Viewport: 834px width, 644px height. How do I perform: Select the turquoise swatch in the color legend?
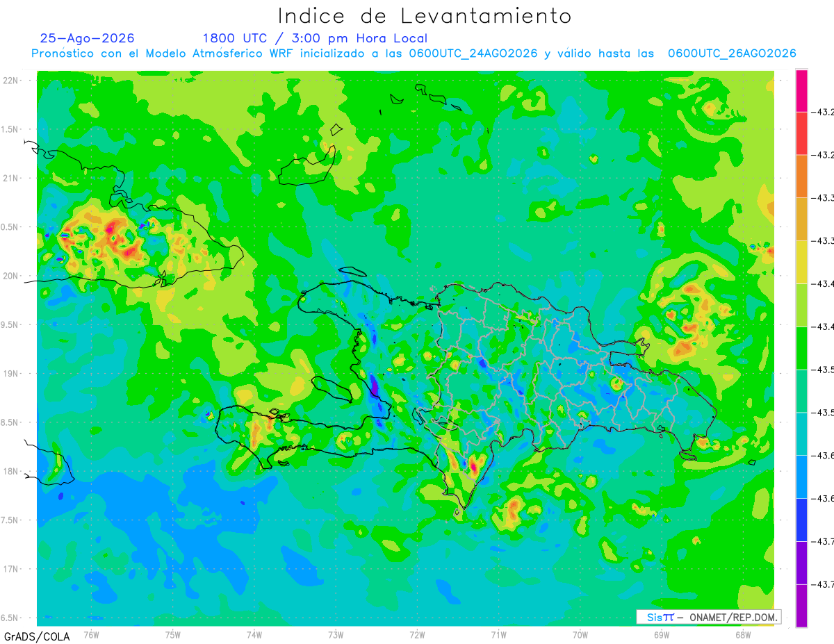801,434
